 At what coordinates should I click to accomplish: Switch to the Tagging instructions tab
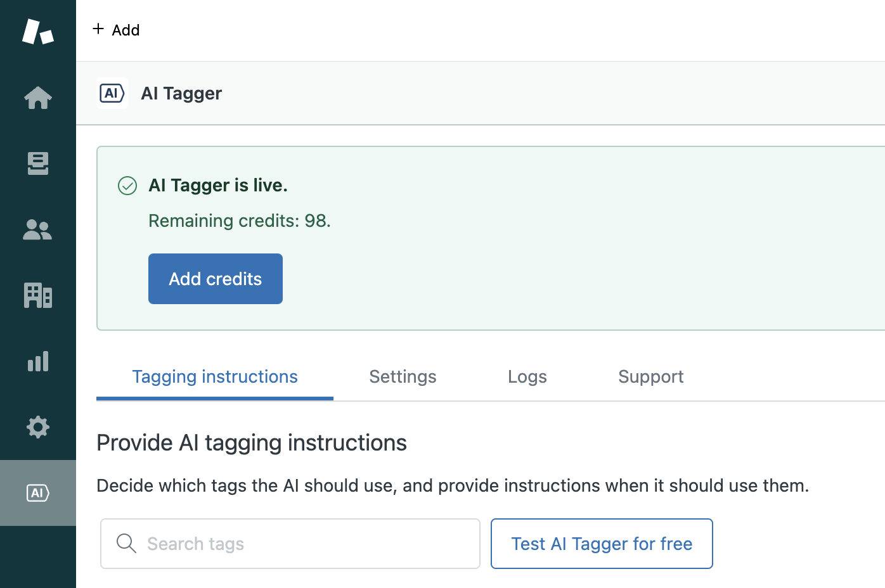[214, 377]
